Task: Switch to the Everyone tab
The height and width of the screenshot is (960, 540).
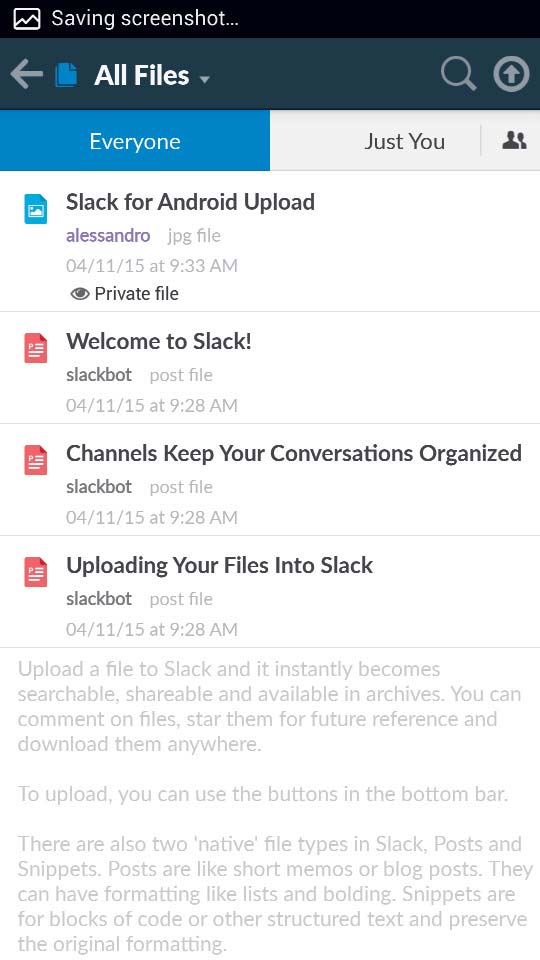Action: pyautogui.click(x=135, y=141)
